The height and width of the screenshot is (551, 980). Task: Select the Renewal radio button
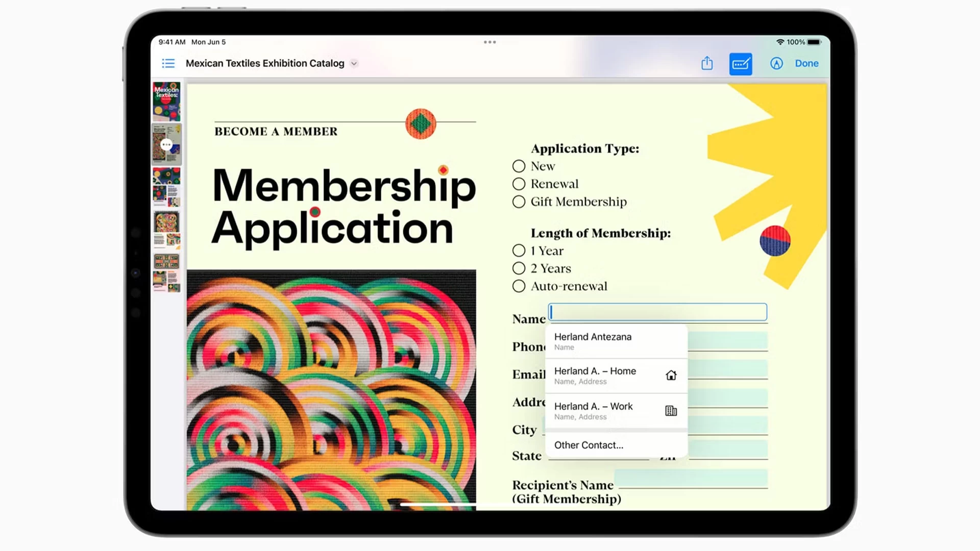tap(519, 184)
